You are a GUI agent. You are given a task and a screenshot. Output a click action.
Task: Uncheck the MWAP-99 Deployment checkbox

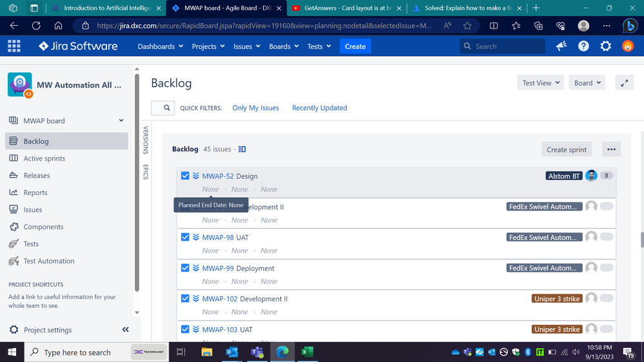pyautogui.click(x=185, y=268)
